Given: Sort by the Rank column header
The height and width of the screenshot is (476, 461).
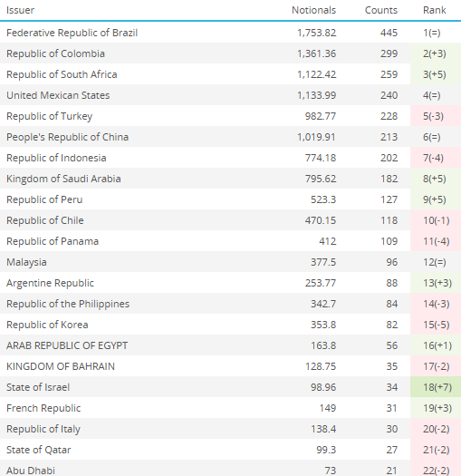Looking at the screenshot, I should tap(435, 10).
